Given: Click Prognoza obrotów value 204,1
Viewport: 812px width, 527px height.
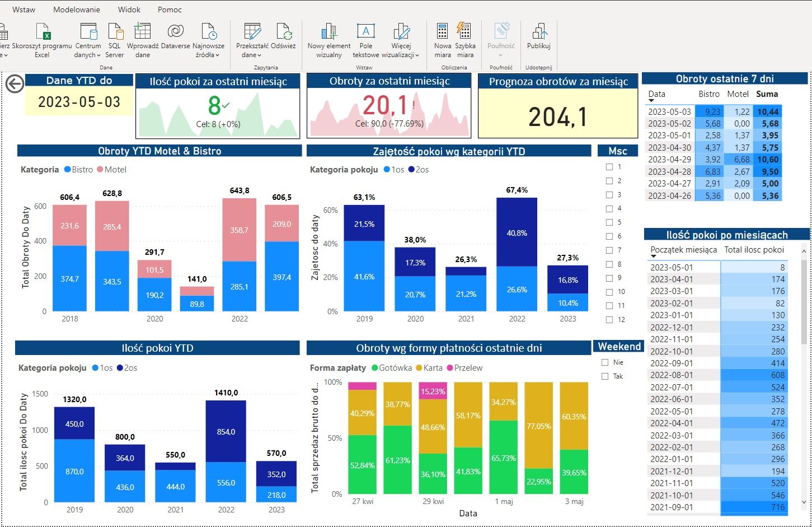Looking at the screenshot, I should click(558, 117).
